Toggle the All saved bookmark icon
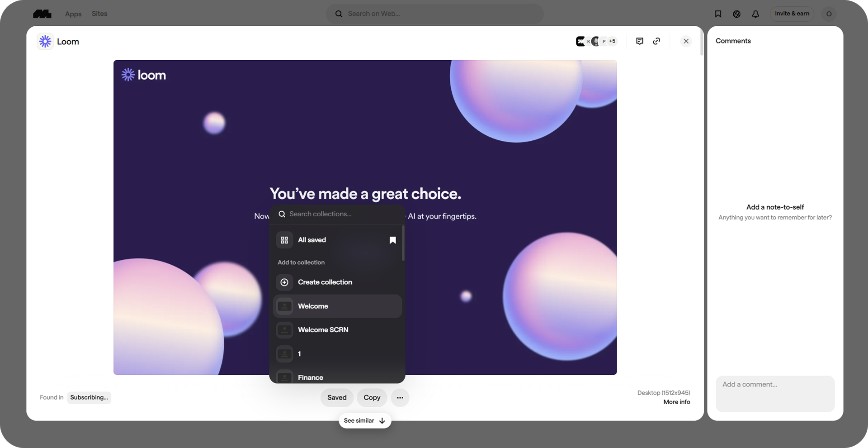868x448 pixels. coord(392,240)
